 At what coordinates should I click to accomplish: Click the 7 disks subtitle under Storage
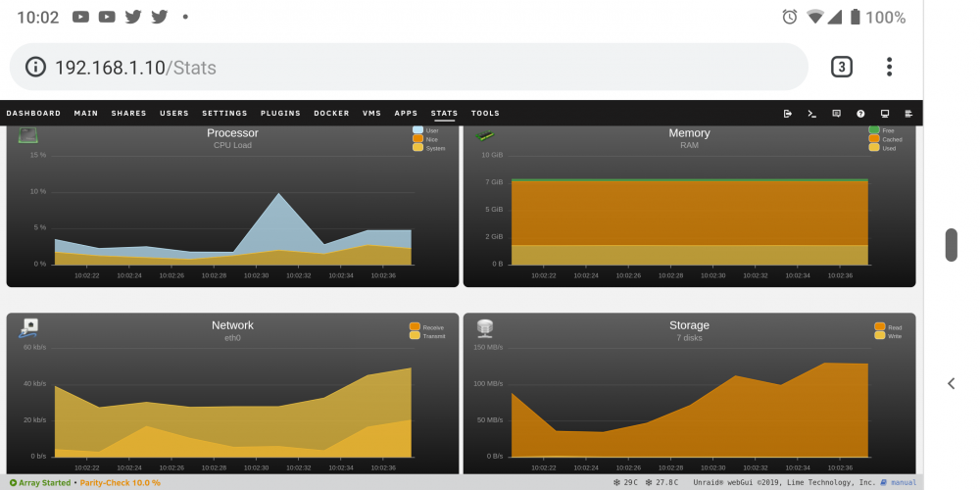689,338
